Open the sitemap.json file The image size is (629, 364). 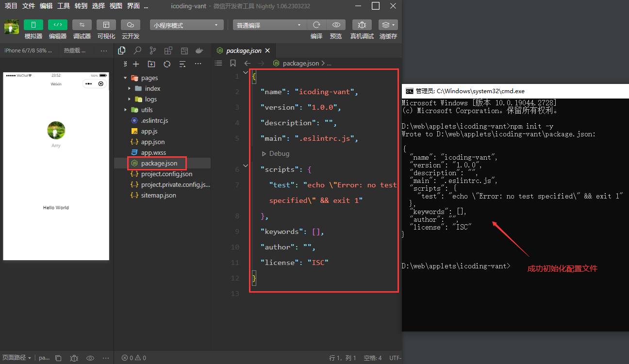click(x=158, y=195)
